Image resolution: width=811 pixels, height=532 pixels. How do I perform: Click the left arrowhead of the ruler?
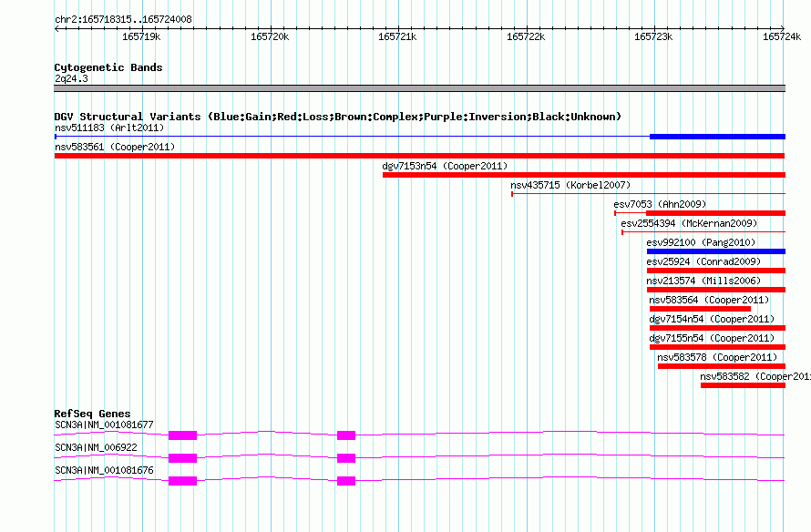pos(56,28)
